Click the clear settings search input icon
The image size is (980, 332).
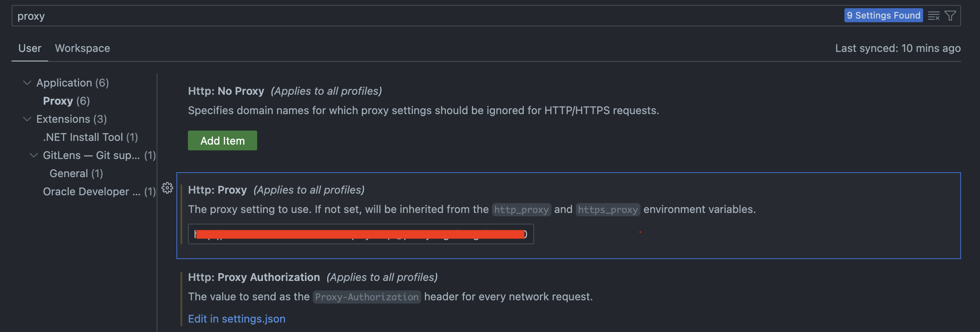[x=933, y=16]
